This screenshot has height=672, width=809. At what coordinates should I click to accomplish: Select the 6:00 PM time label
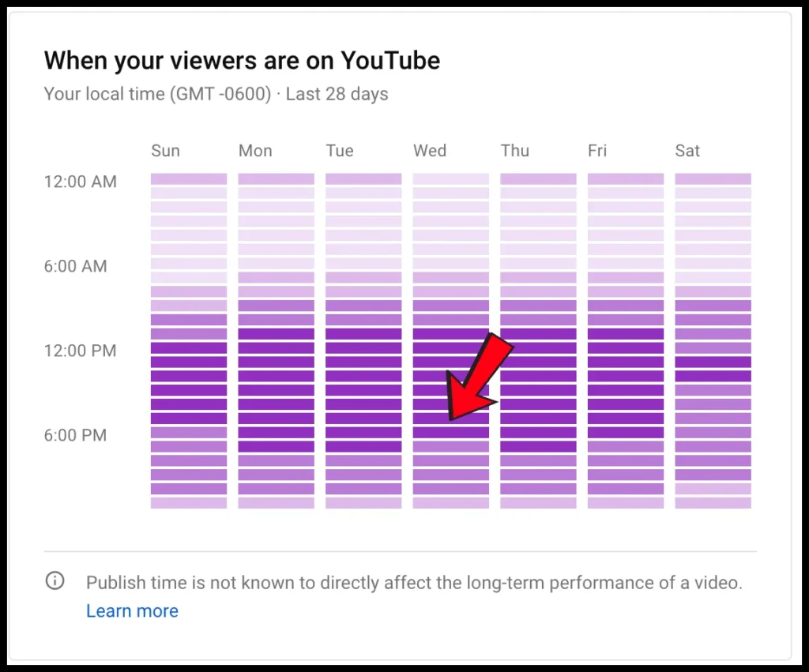click(x=75, y=435)
